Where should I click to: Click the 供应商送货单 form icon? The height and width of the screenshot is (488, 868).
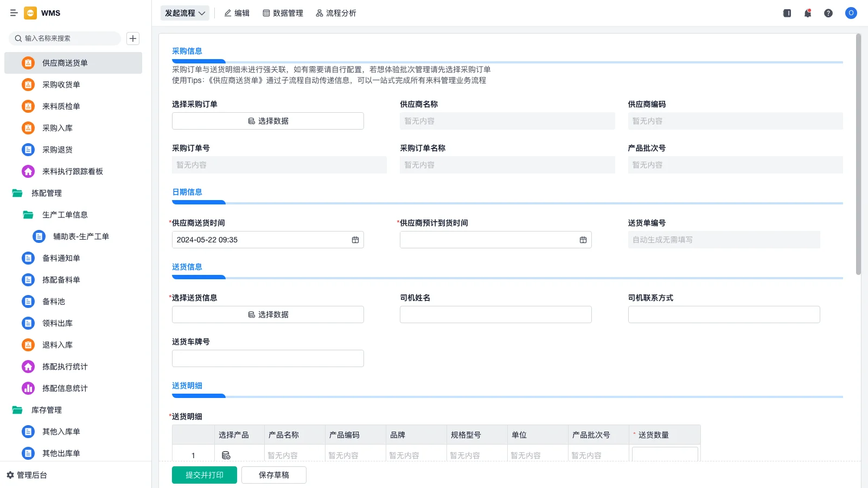(x=28, y=63)
